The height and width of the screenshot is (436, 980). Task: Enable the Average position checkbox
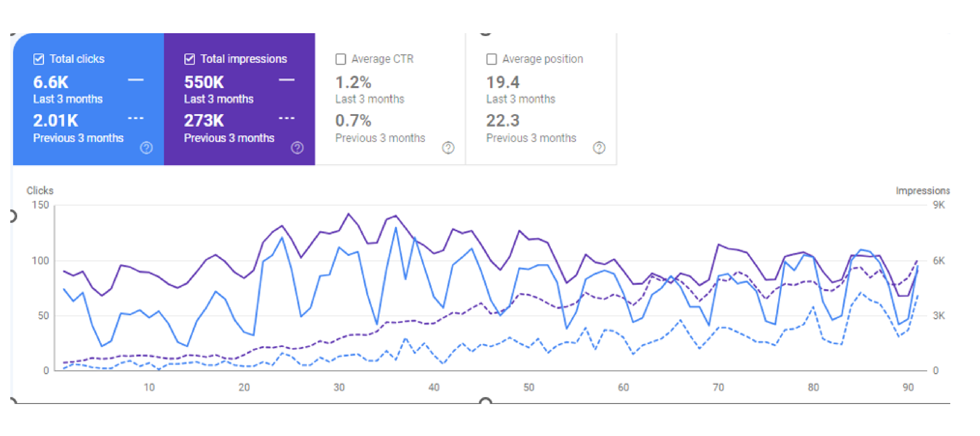click(x=491, y=60)
